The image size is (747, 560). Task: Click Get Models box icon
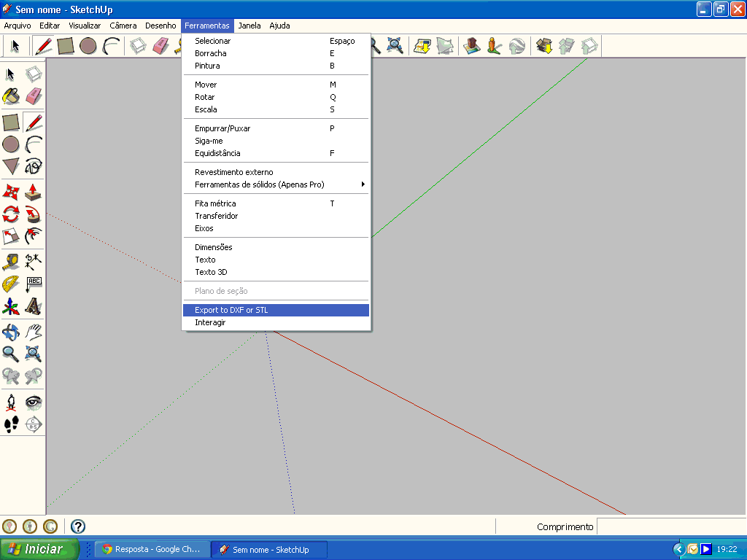pyautogui.click(x=544, y=46)
